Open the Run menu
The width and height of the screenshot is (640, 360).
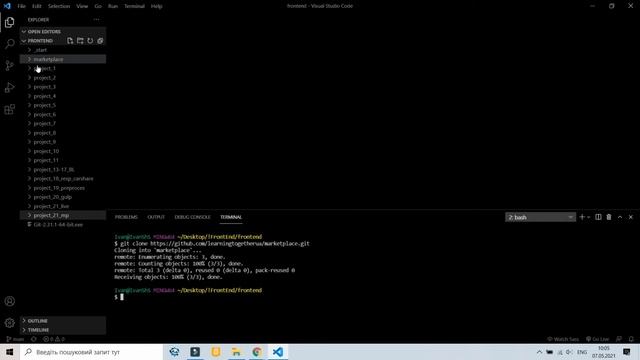click(113, 6)
